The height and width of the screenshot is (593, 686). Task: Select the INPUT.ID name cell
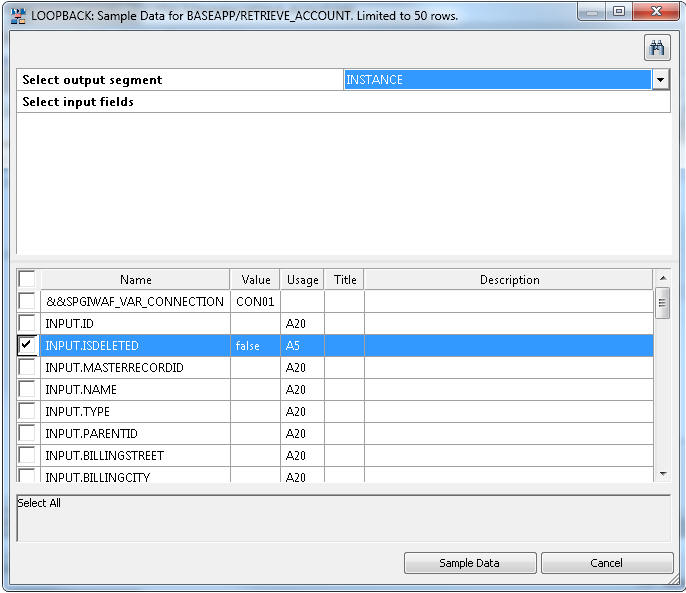(x=135, y=323)
